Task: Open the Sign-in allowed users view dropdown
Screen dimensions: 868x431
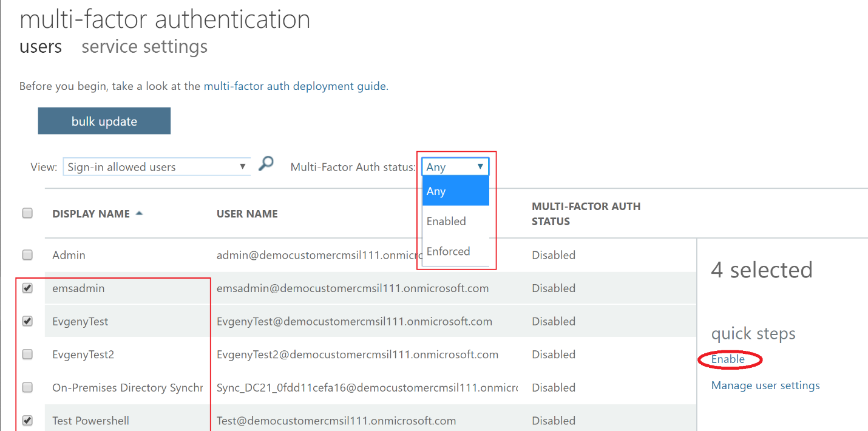Action: point(157,167)
